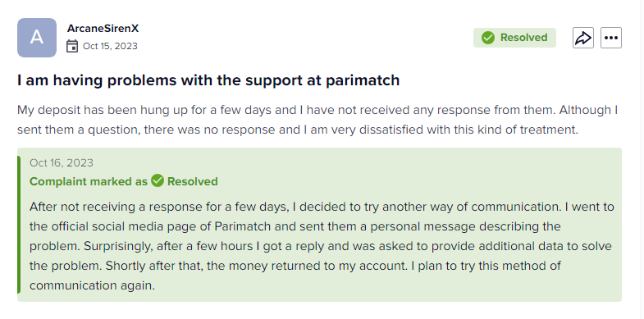
Task: Click the green 'Resolved' word in the reply header
Action: point(192,181)
